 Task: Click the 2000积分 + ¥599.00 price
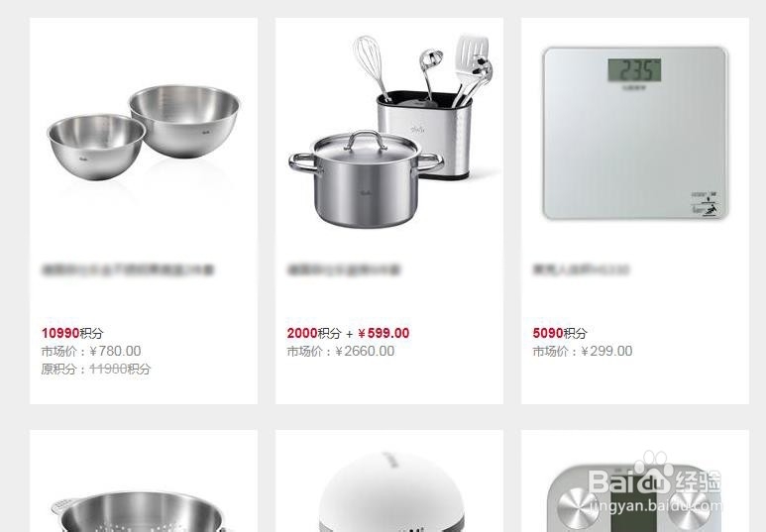coord(348,333)
